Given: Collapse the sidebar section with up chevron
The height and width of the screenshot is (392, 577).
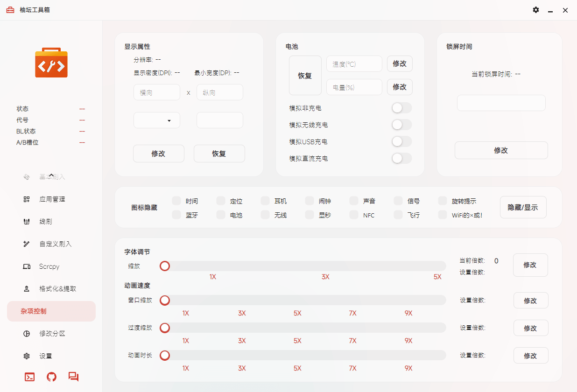Looking at the screenshot, I should pyautogui.click(x=51, y=175).
